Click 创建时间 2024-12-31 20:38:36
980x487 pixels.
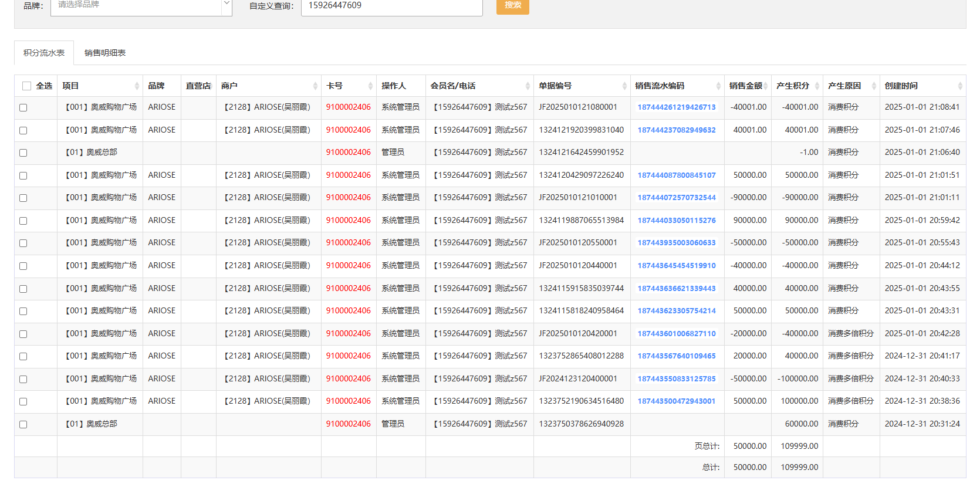point(922,401)
